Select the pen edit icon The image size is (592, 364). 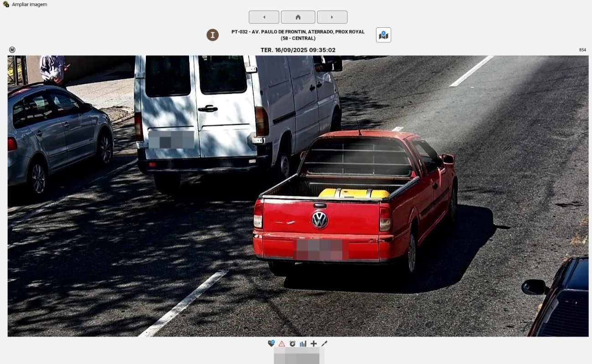[324, 343]
